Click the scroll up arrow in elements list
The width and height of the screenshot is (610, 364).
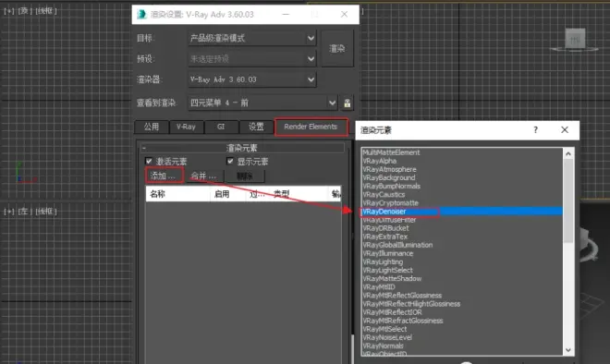(568, 153)
